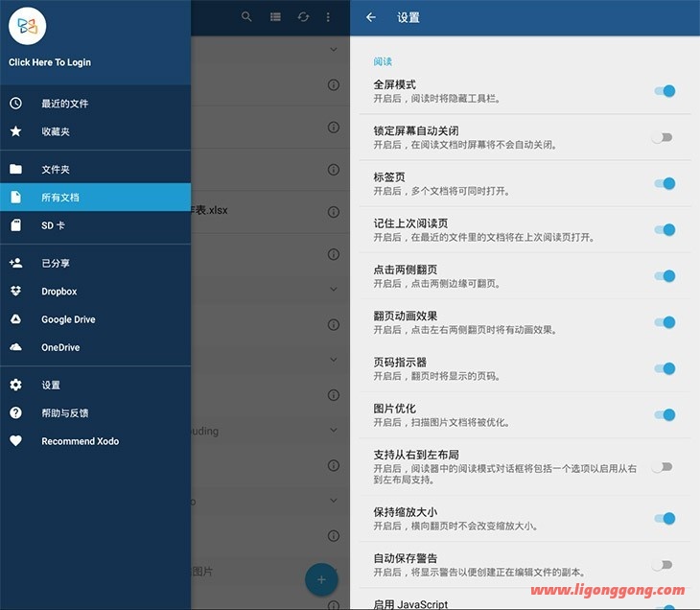
Task: Enable 自动保存警告 switch
Action: click(662, 565)
